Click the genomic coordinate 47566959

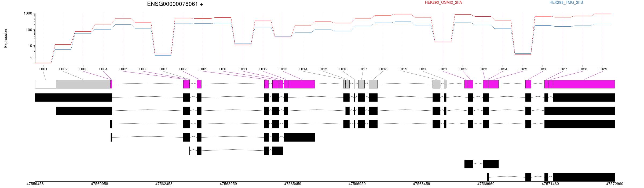(357, 184)
